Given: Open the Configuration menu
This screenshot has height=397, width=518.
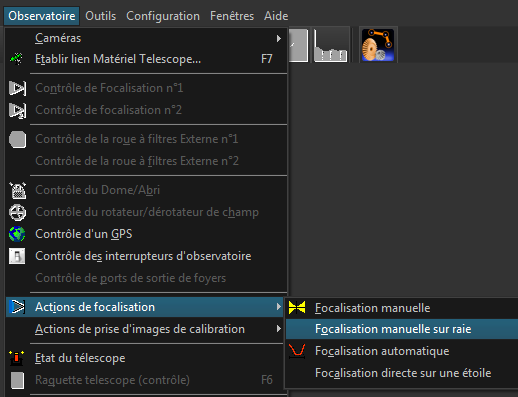Looking at the screenshot, I should pyautogui.click(x=163, y=16).
